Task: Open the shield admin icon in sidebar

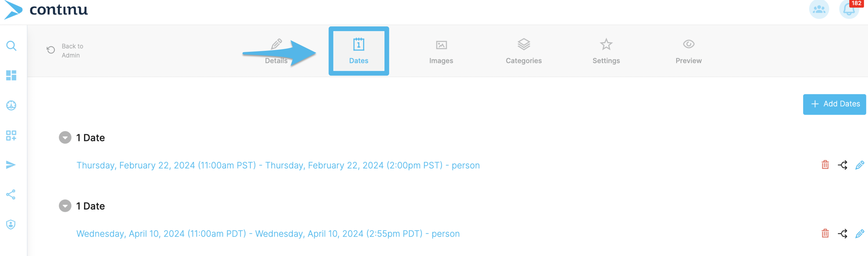Action: [11, 224]
